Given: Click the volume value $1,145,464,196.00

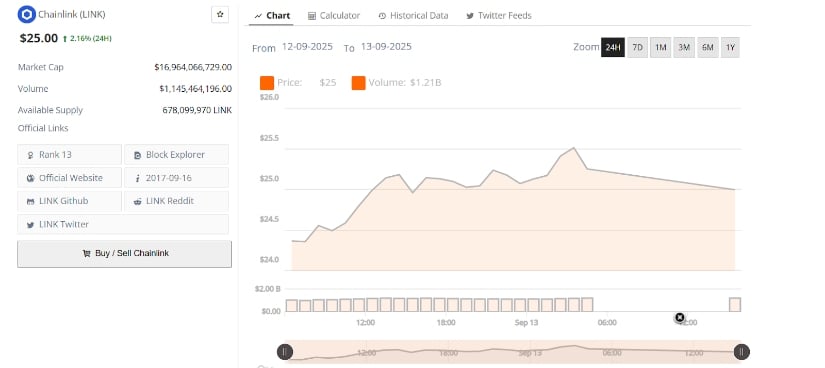Looking at the screenshot, I should tap(196, 89).
